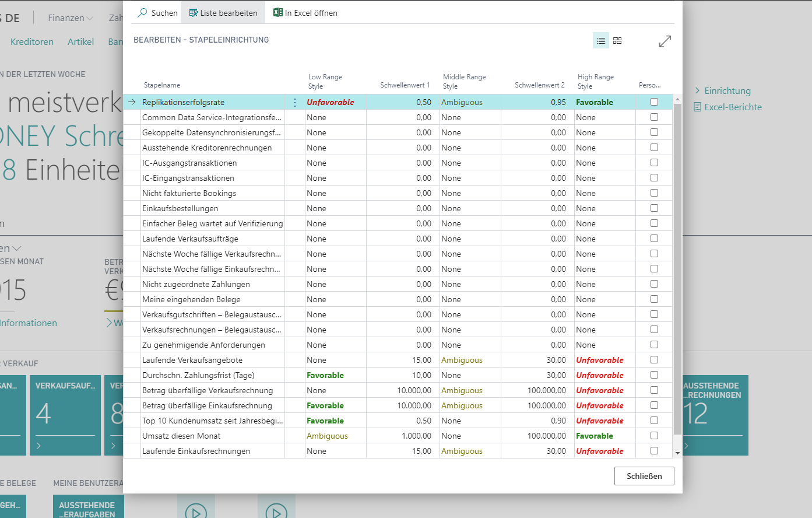Toggle checkbox for Laufende Verkaufsangebote row

coord(654,360)
